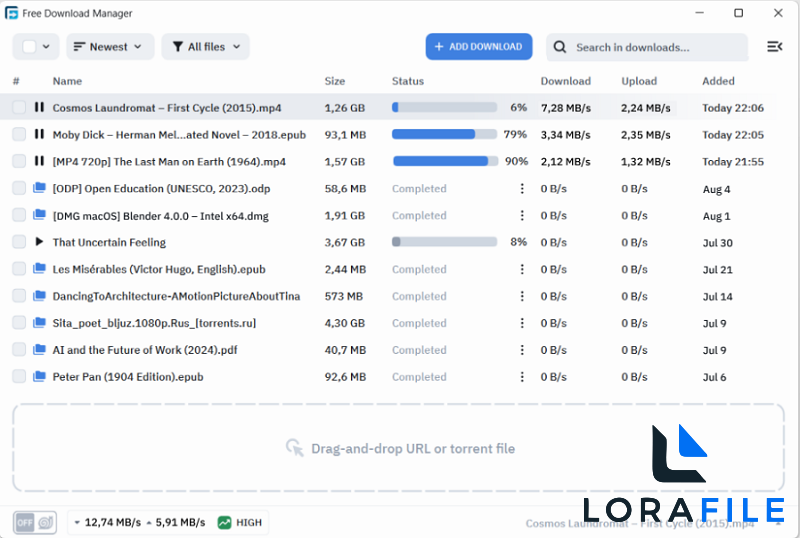Viewport: 800px width, 538px height.
Task: Sort by the Status column header
Action: pyautogui.click(x=408, y=81)
